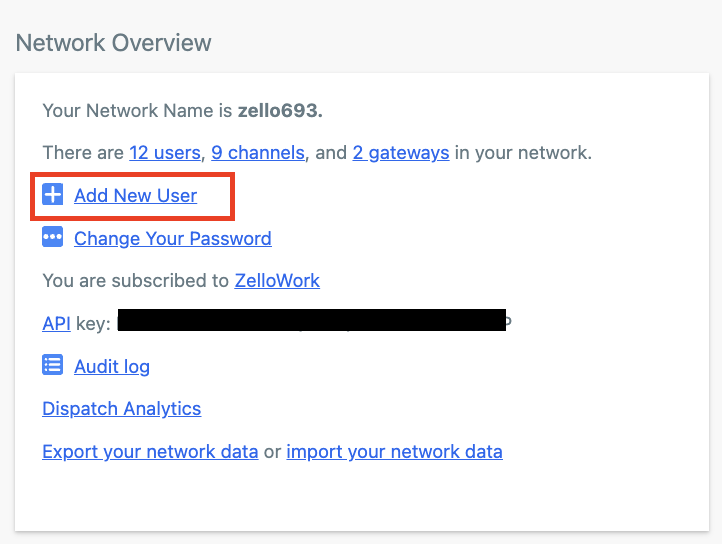Viewport: 722px width, 544px height.
Task: Select Export your network data
Action: (x=150, y=452)
